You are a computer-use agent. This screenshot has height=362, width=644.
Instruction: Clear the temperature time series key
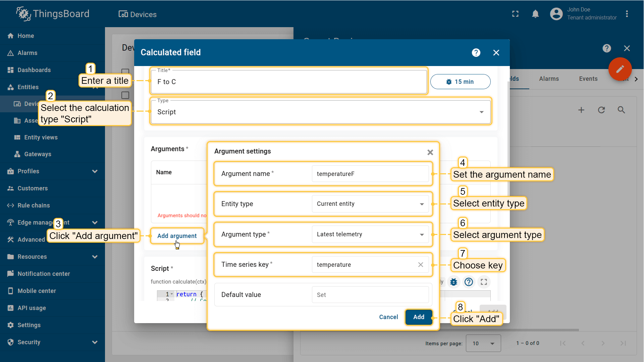click(x=421, y=265)
